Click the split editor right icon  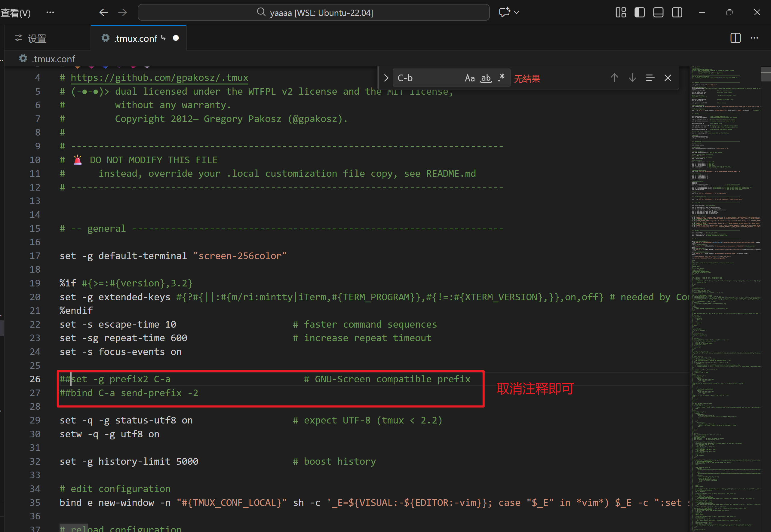(735, 38)
